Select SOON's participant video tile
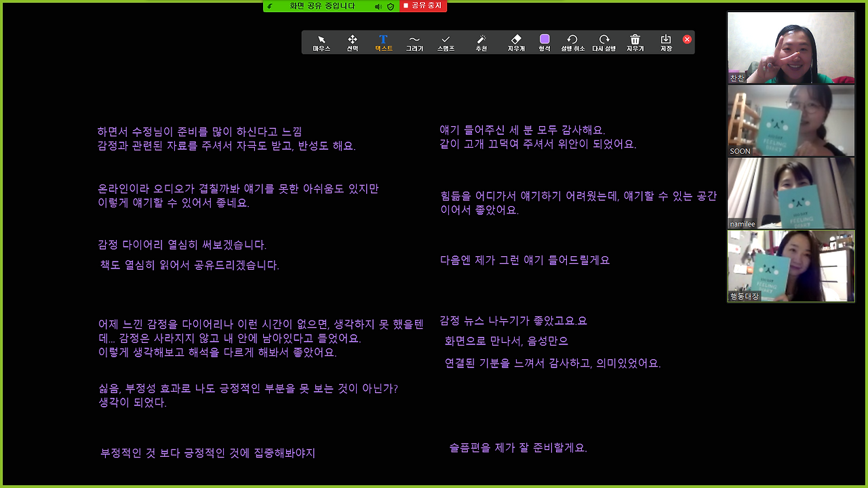The image size is (868, 488). pos(791,120)
